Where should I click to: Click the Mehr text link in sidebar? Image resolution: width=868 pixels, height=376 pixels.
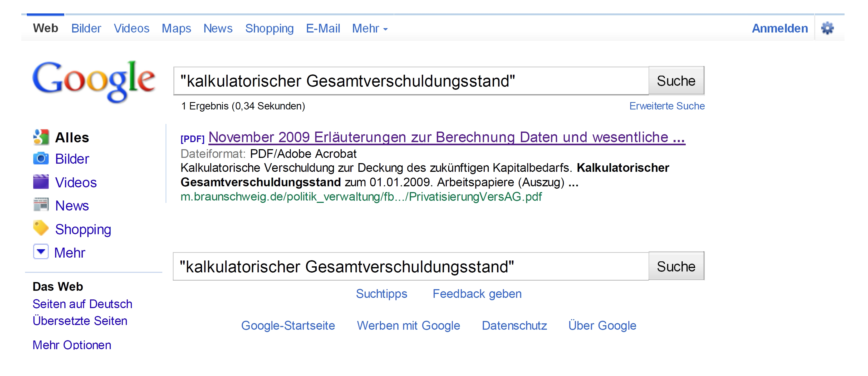click(x=70, y=253)
